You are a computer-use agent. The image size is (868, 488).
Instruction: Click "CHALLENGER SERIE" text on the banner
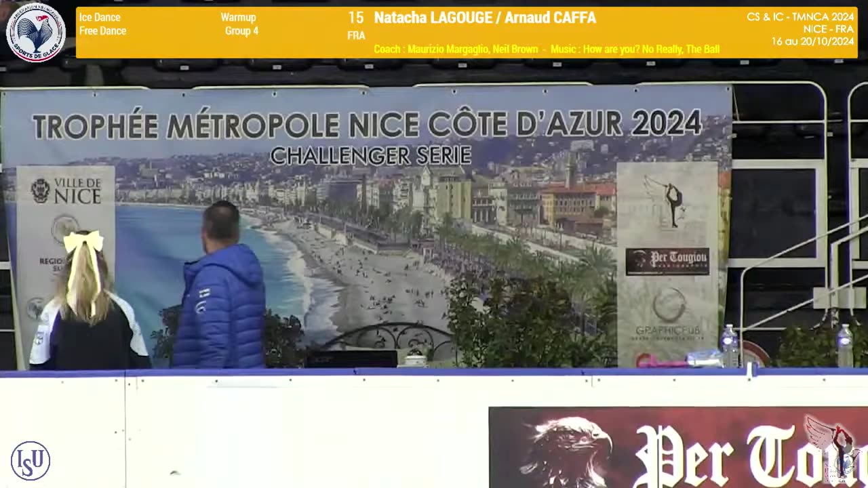click(371, 156)
